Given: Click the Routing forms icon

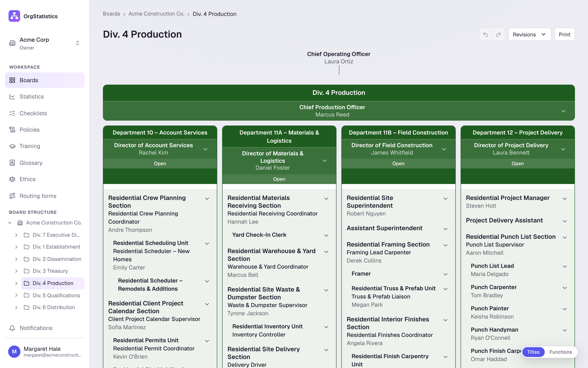Looking at the screenshot, I should click(12, 196).
